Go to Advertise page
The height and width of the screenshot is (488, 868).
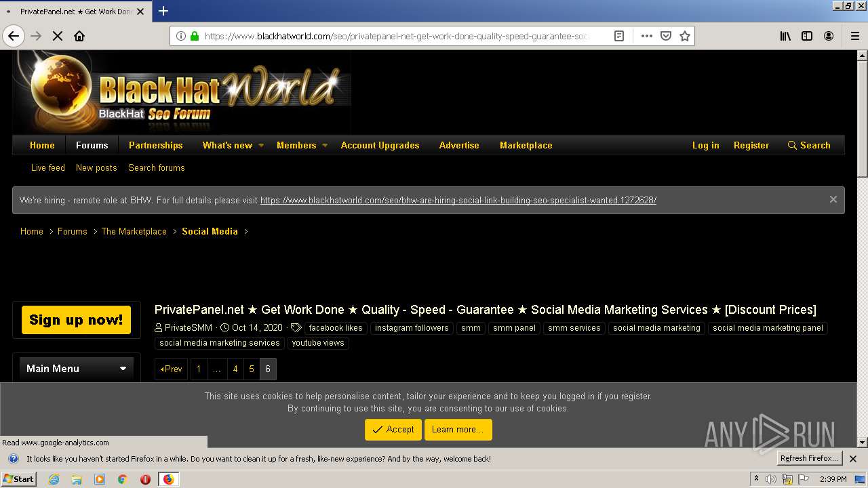459,145
